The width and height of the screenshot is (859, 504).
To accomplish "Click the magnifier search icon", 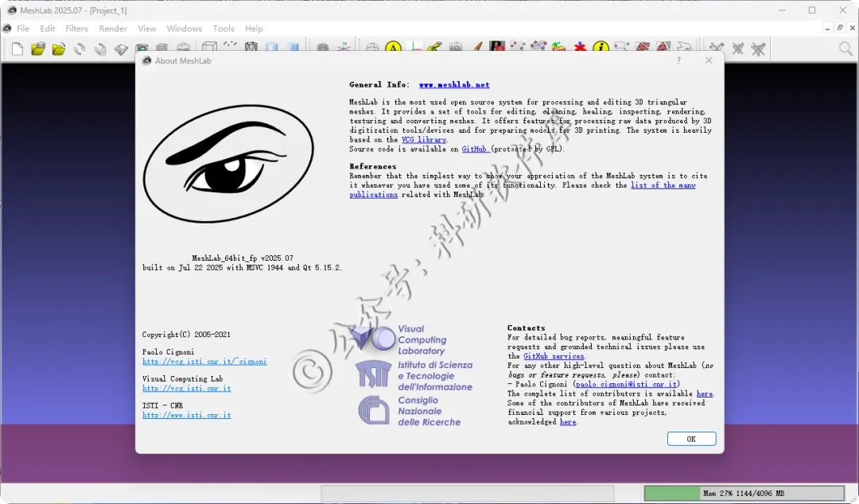I will pos(845,49).
